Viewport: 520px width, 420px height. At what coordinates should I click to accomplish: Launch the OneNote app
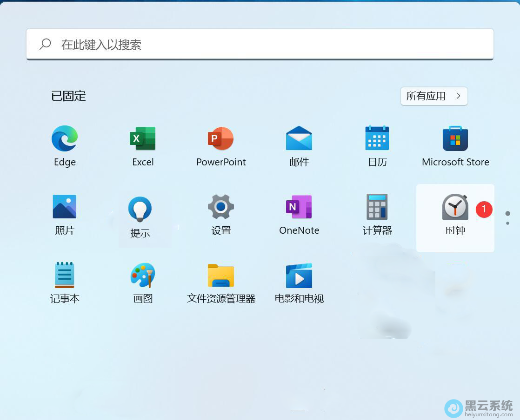[299, 207]
